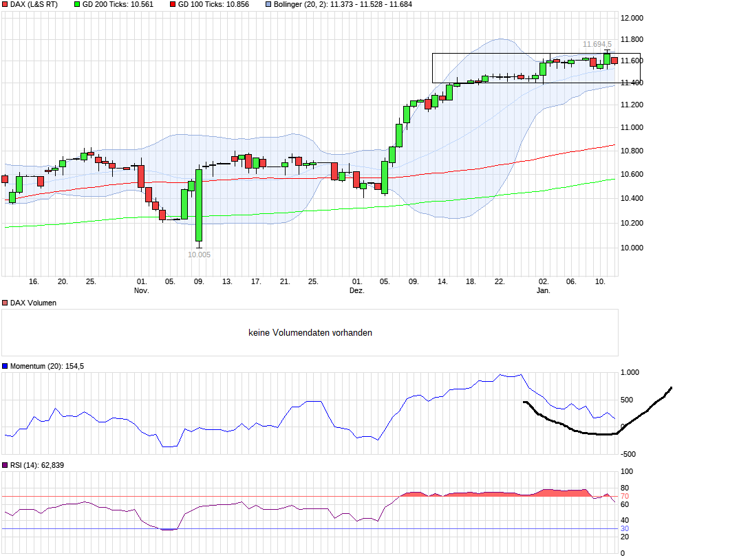The width and height of the screenshot is (739, 560).
Task: Click the 80 RSI axis label
Action: 625,488
